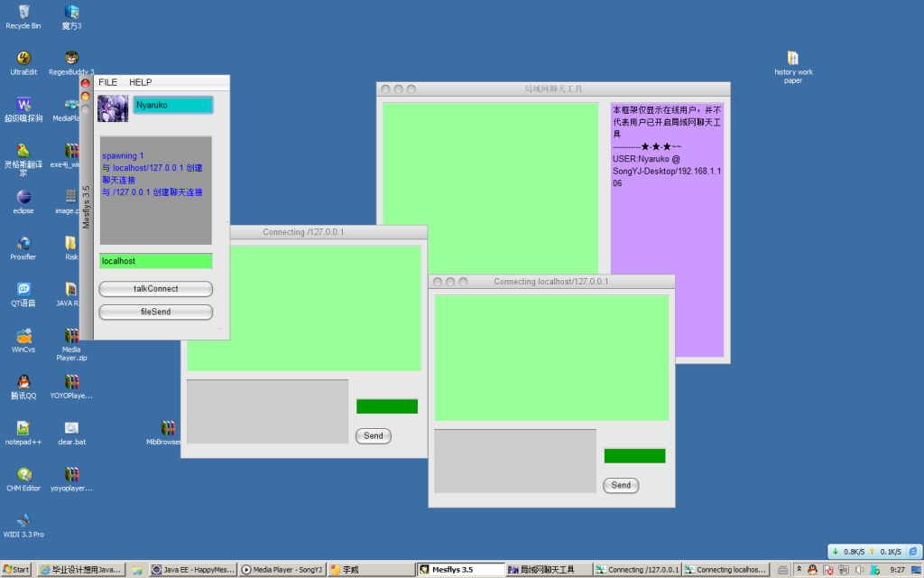The image size is (924, 578).
Task: Click the localhost address input field
Action: pos(155,261)
